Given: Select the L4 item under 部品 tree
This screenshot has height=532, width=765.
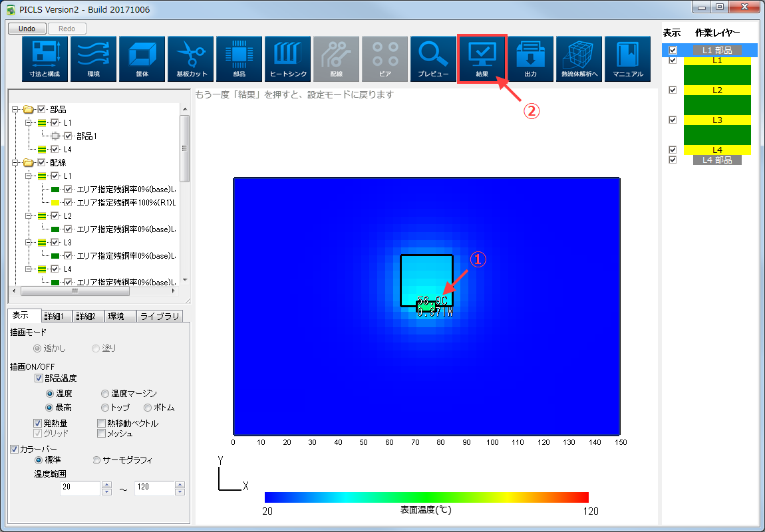Looking at the screenshot, I should (67, 150).
